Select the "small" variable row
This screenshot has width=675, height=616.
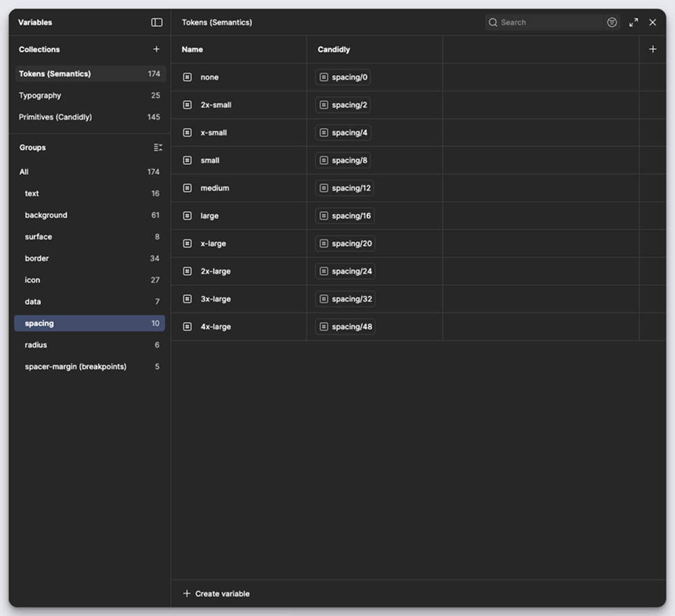[x=210, y=160]
